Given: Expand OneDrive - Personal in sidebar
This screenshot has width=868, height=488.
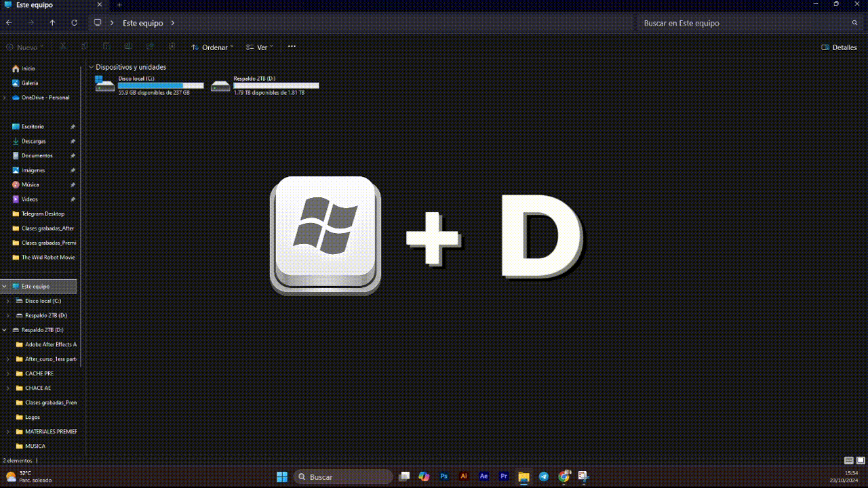Looking at the screenshot, I should [5, 98].
